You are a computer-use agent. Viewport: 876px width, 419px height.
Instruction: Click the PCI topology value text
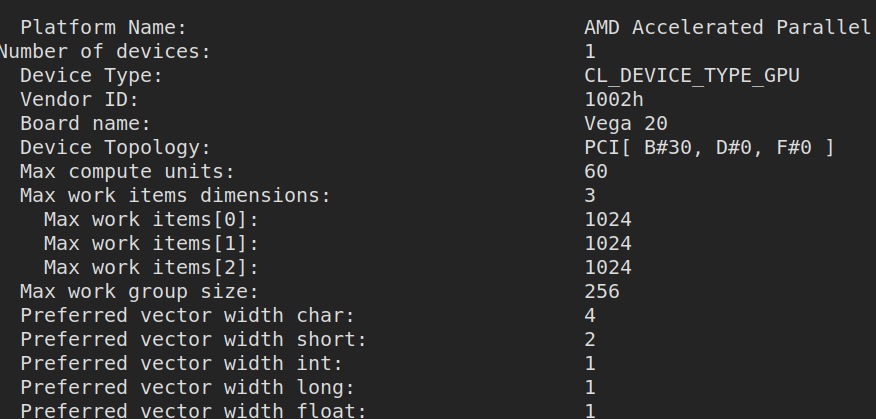709,148
